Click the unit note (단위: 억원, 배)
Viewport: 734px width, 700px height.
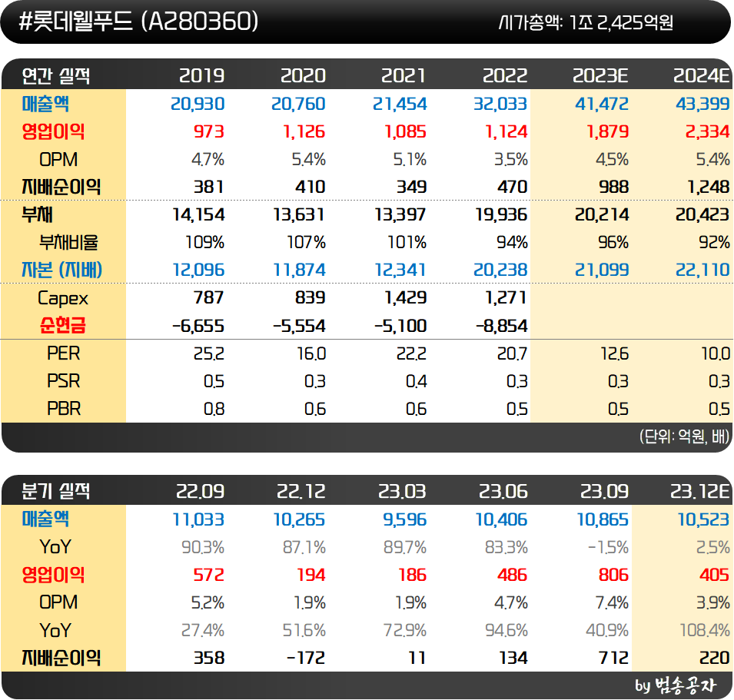point(684,436)
